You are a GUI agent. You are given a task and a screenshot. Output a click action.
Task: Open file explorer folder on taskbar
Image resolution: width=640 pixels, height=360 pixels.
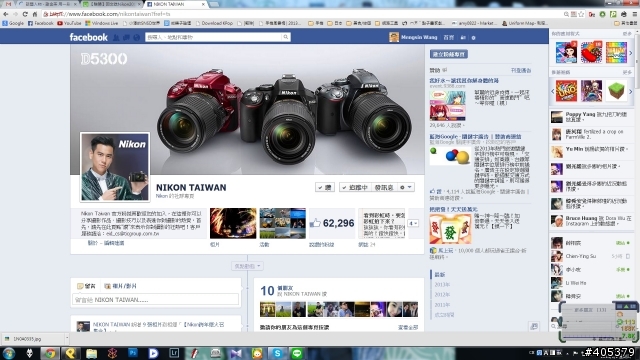point(91,353)
